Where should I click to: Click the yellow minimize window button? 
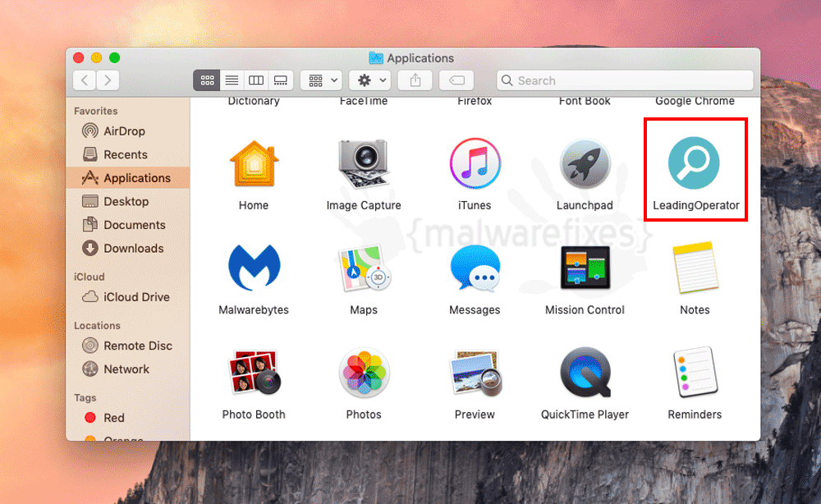click(x=96, y=57)
